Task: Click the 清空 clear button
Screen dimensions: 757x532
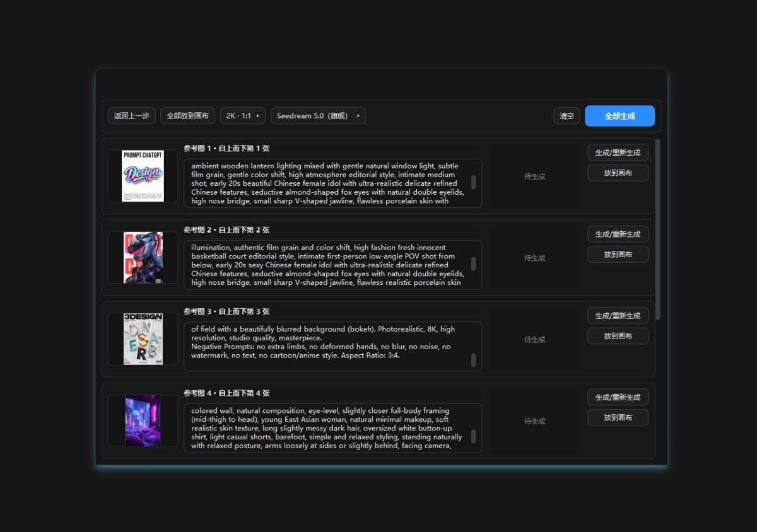Action: coord(566,116)
